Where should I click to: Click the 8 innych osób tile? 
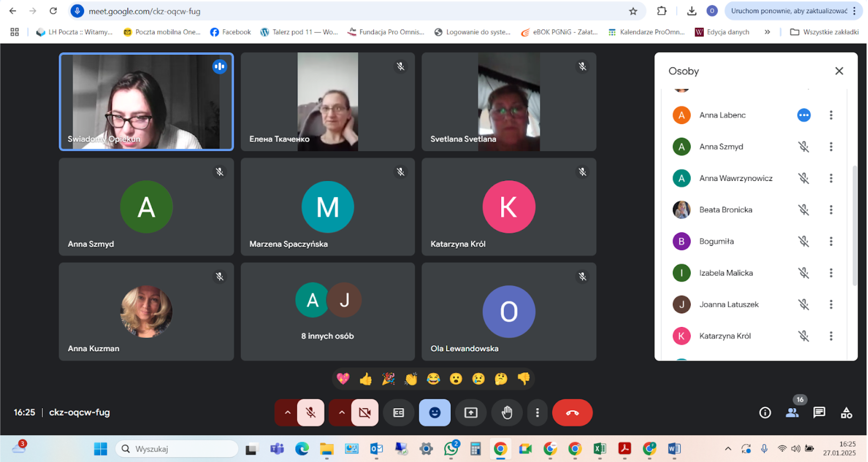pos(328,311)
